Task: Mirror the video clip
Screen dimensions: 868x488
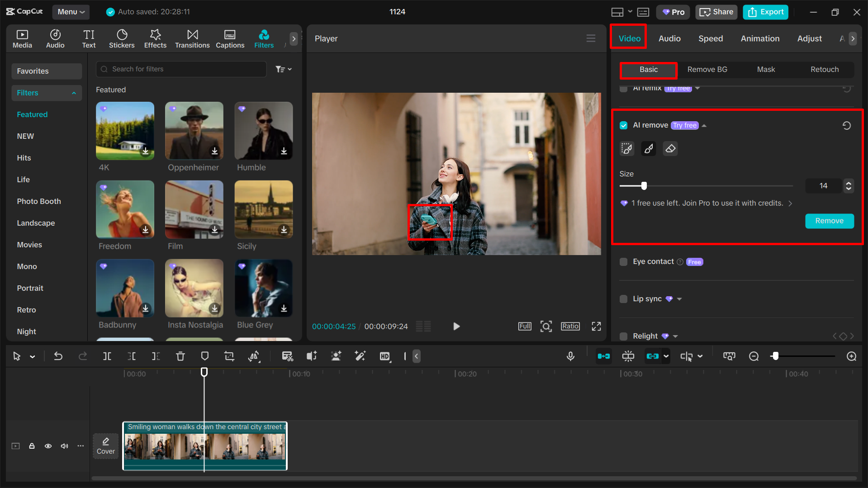Action: click(254, 356)
